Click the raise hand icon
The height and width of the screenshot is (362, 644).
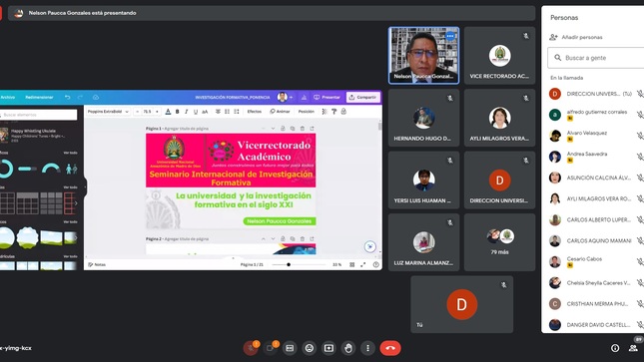pyautogui.click(x=348, y=348)
